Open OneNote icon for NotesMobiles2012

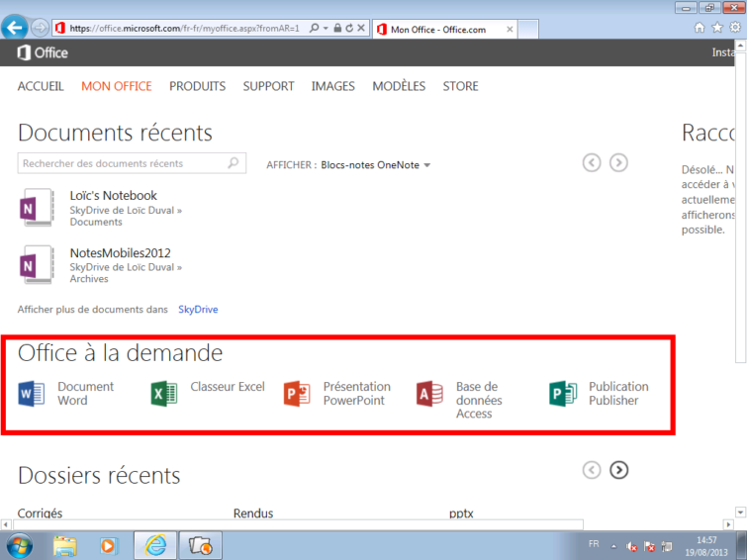37,264
